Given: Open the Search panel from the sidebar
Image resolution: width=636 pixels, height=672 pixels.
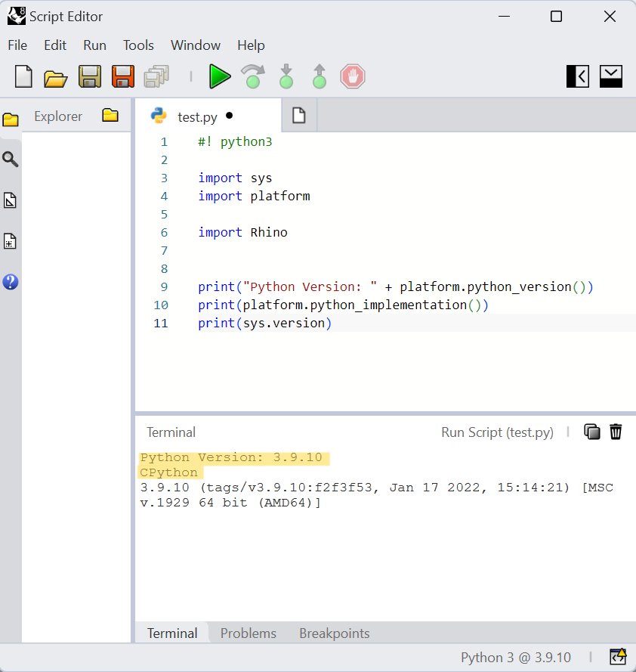Looking at the screenshot, I should tap(11, 159).
